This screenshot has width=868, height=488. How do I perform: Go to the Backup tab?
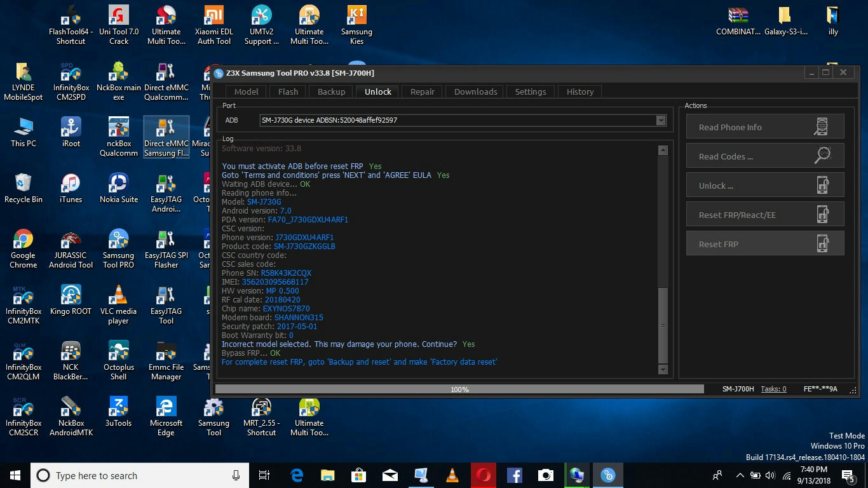(331, 91)
